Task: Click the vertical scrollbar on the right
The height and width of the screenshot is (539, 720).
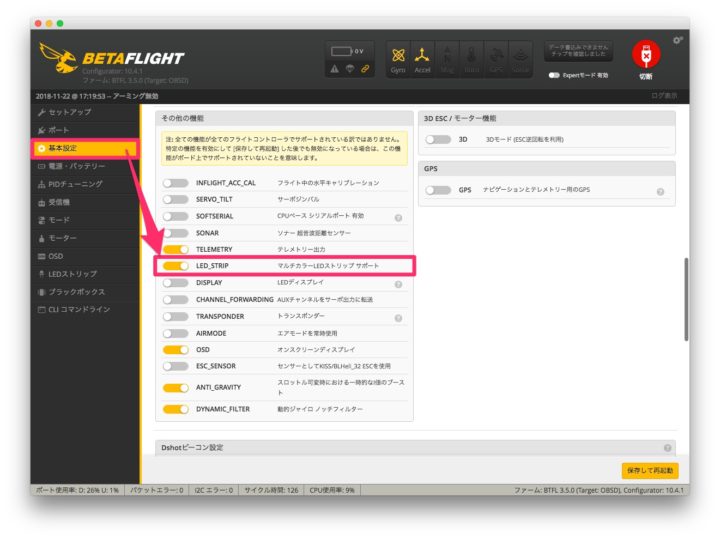Action: (x=685, y=300)
